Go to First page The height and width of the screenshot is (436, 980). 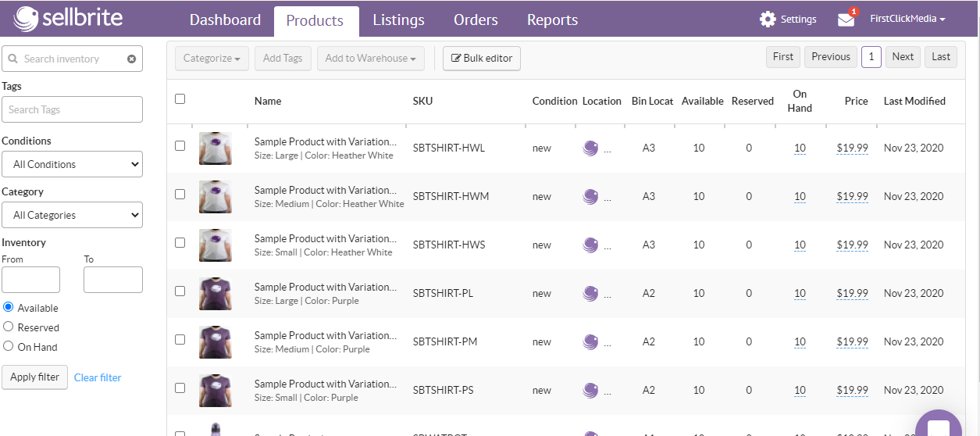point(783,57)
